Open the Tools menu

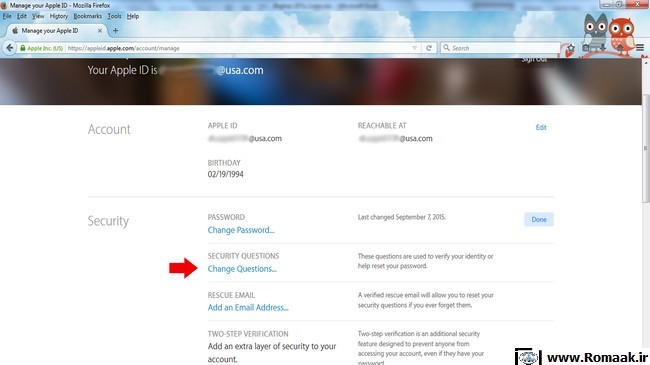click(x=114, y=16)
